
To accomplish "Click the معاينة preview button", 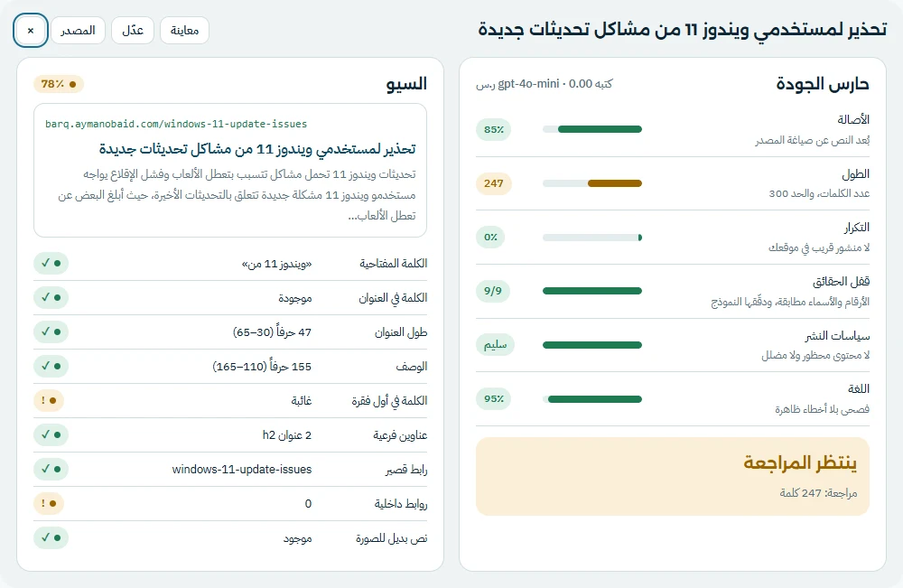I will (x=184, y=31).
